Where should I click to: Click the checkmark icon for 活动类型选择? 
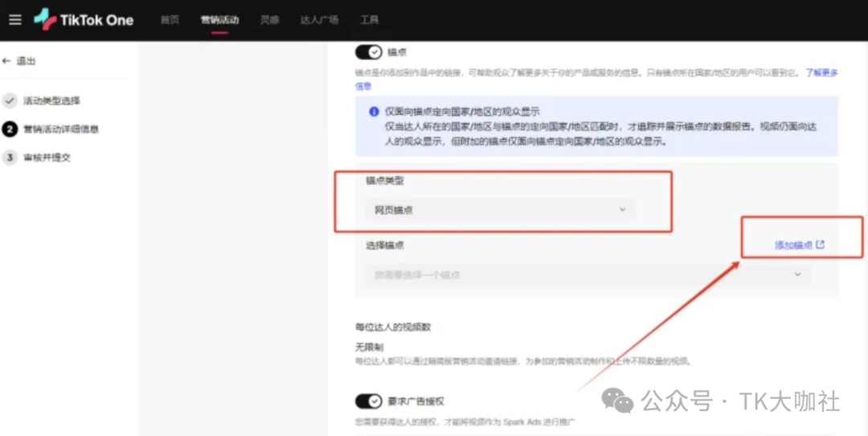[10, 101]
